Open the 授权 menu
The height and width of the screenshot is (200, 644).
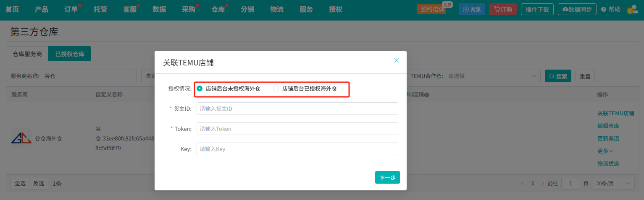point(336,9)
